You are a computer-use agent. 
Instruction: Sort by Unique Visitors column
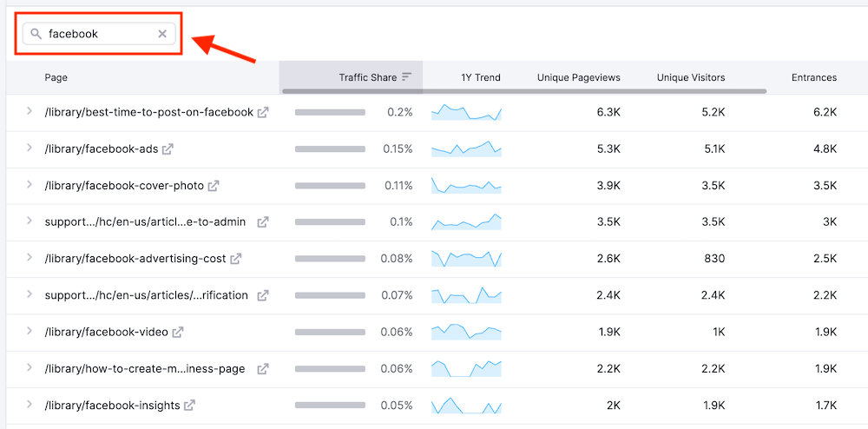click(x=690, y=77)
